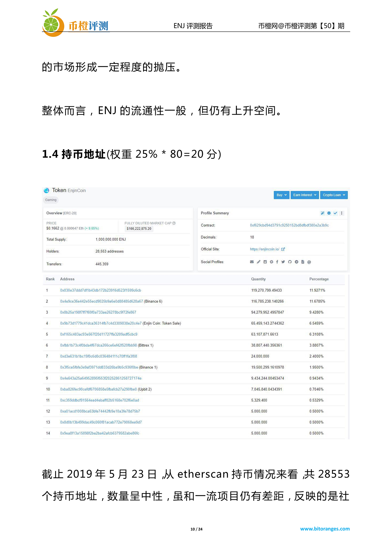Click the magic wand icon in Profile Summary
The image size is (392, 555).
click(x=322, y=213)
